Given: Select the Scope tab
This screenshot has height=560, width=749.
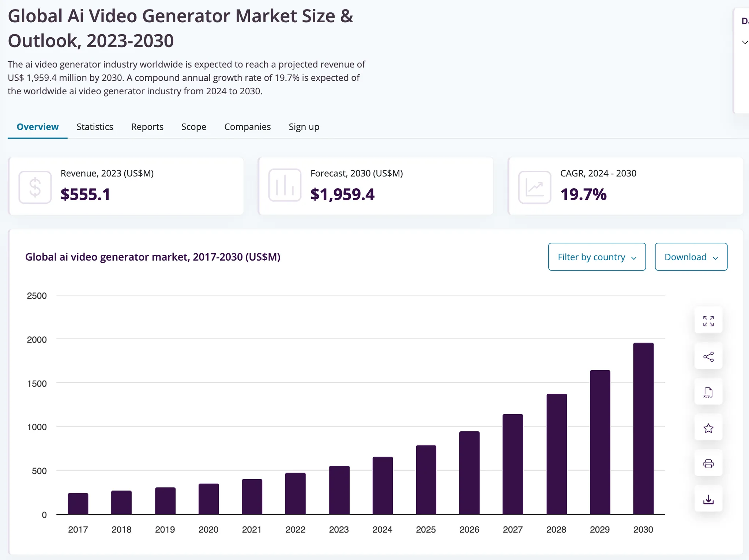Looking at the screenshot, I should (193, 127).
